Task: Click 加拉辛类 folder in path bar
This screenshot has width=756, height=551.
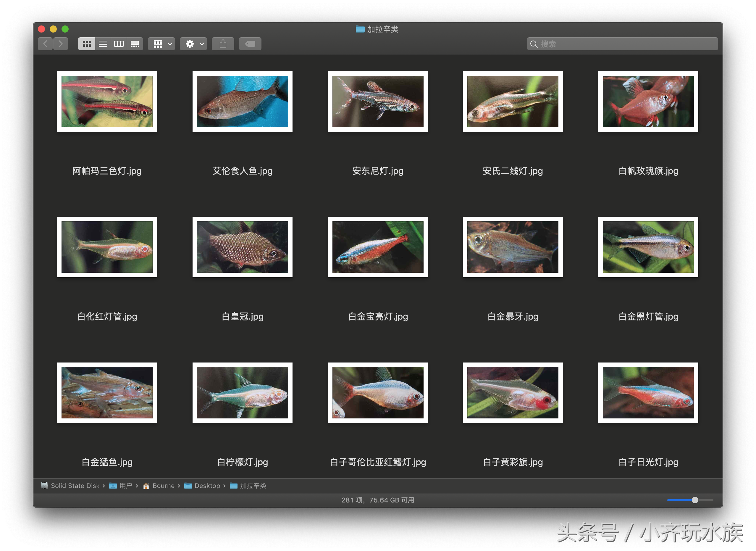Action: [x=248, y=486]
